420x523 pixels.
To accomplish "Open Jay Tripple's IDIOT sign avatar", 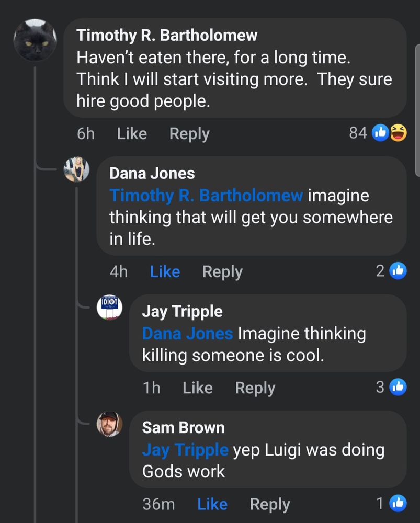I will click(109, 307).
